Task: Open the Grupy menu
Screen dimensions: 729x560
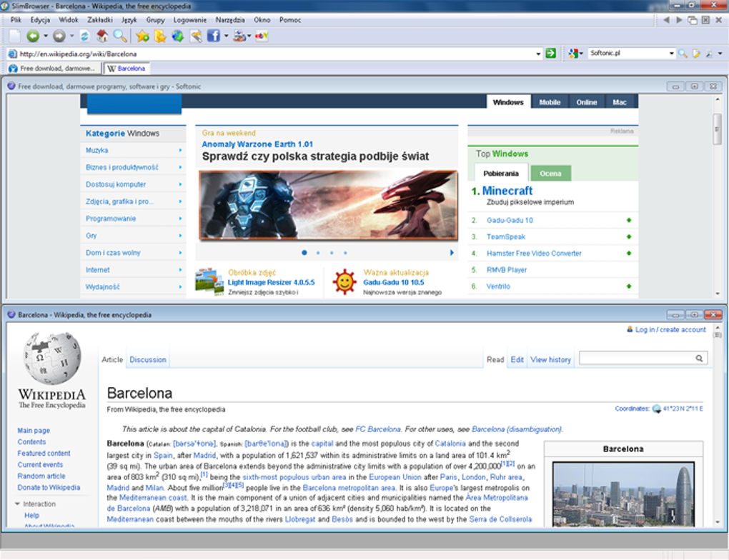Action: [155, 20]
